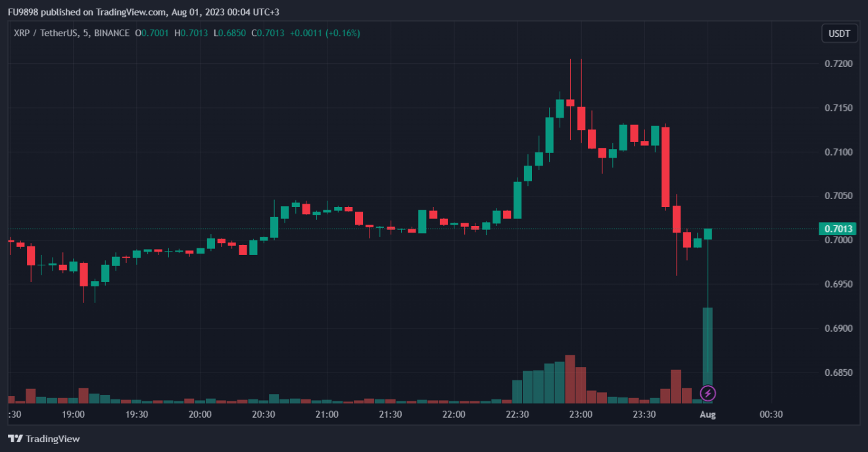Click the last green candle at 0.7013
Screen dimensions: 868x452
coord(708,234)
